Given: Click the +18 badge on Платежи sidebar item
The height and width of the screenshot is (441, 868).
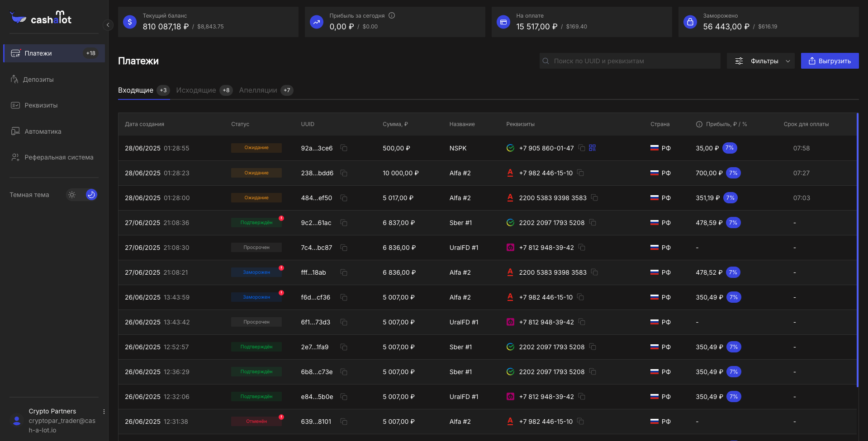Looking at the screenshot, I should click(x=91, y=53).
